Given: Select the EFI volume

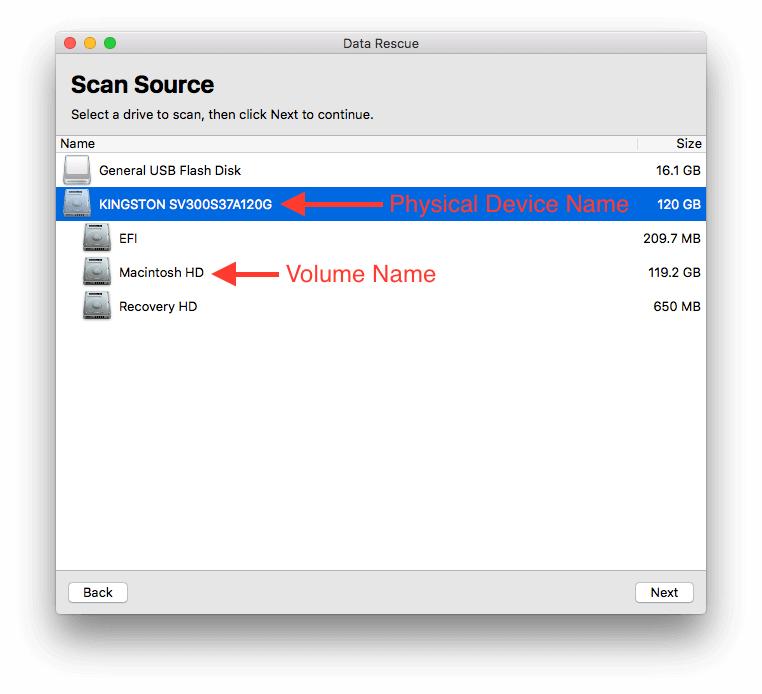Looking at the screenshot, I should pyautogui.click(x=381, y=238).
